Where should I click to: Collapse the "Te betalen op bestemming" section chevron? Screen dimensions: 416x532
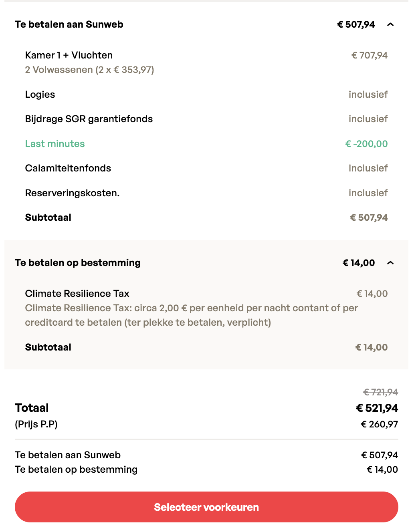click(x=390, y=263)
